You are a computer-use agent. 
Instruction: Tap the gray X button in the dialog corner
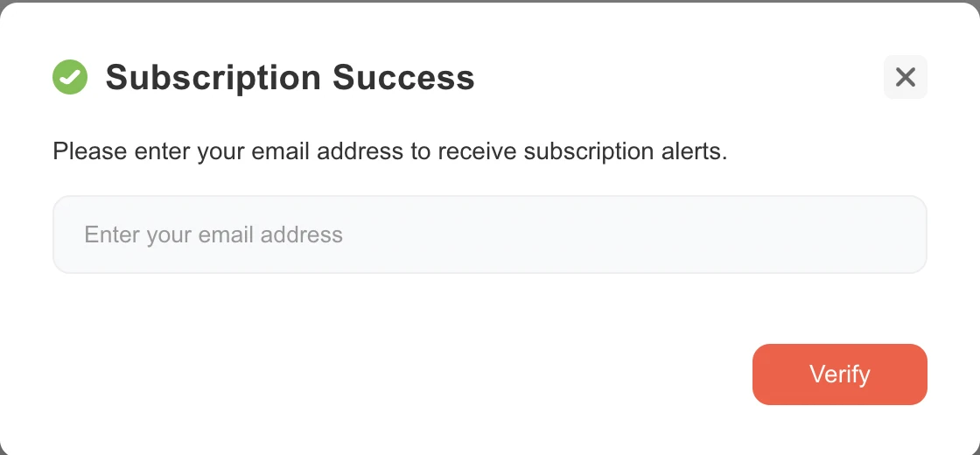[905, 77]
